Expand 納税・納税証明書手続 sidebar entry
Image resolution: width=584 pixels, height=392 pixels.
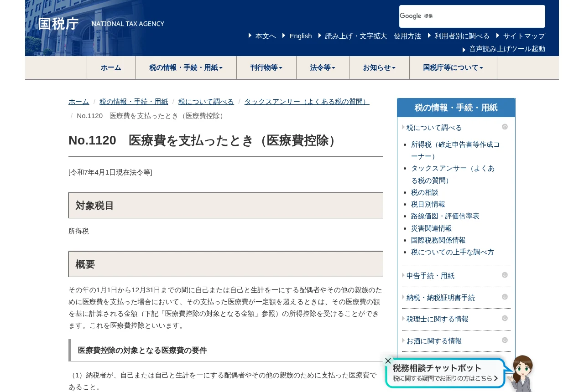point(441,298)
